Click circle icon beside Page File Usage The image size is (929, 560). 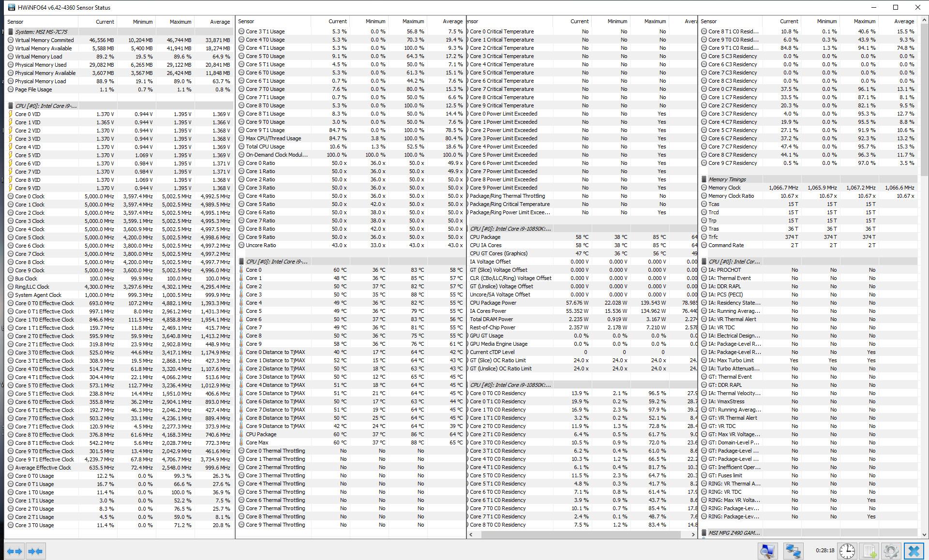click(11, 89)
